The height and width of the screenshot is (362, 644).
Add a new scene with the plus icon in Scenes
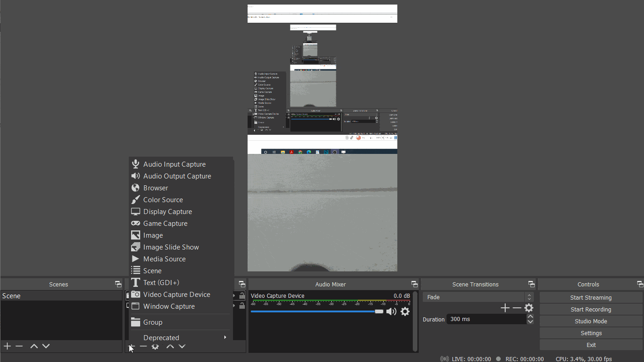pyautogui.click(x=7, y=346)
